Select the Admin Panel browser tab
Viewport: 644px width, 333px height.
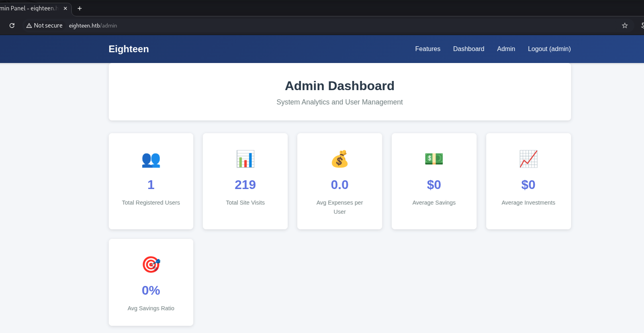point(29,8)
